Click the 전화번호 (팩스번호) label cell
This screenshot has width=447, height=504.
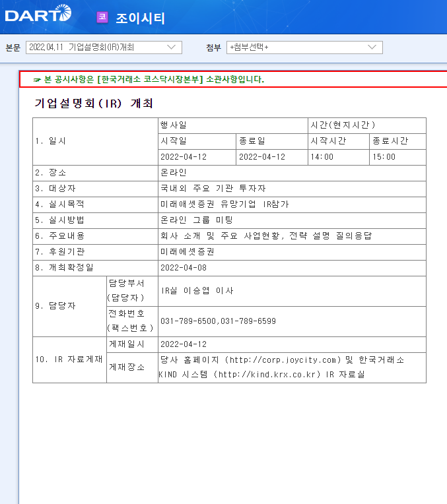132,321
